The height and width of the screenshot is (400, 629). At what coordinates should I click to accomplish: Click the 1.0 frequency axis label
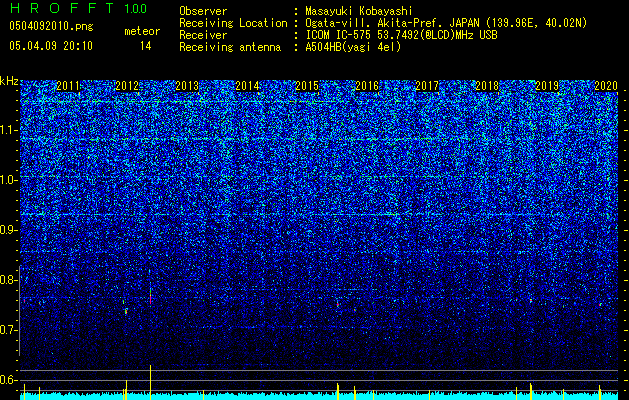pos(9,180)
